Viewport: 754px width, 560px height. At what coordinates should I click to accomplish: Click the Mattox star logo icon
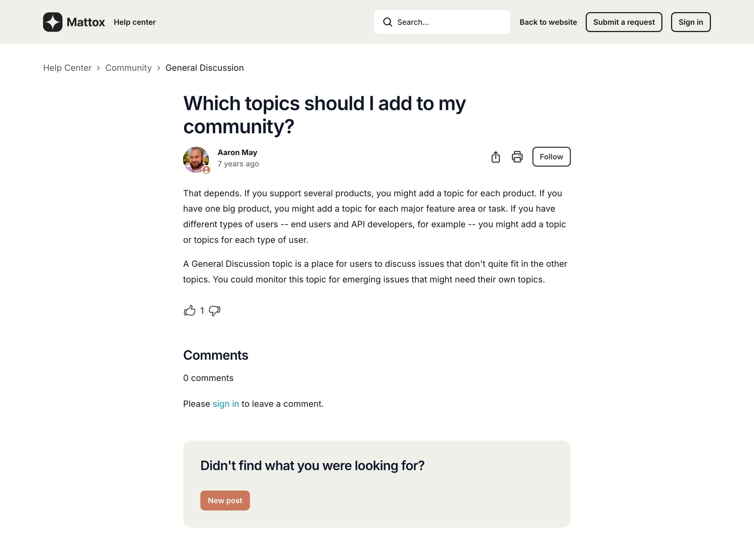53,22
